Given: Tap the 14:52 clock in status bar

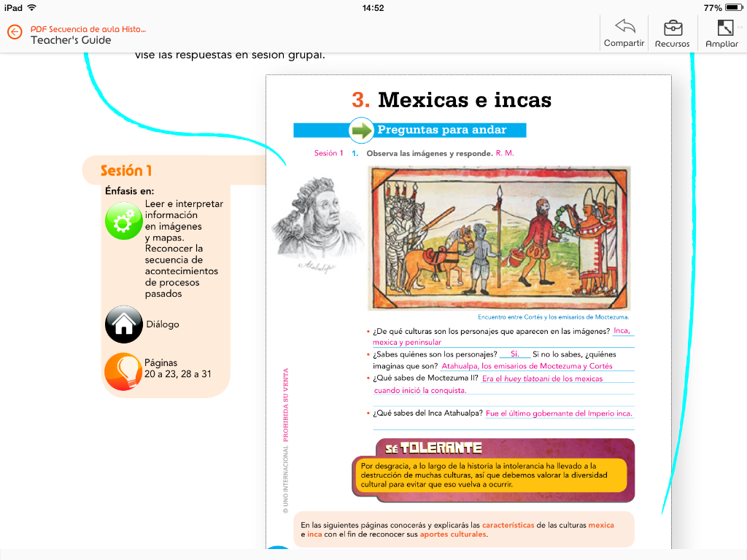Looking at the screenshot, I should pos(373,7).
